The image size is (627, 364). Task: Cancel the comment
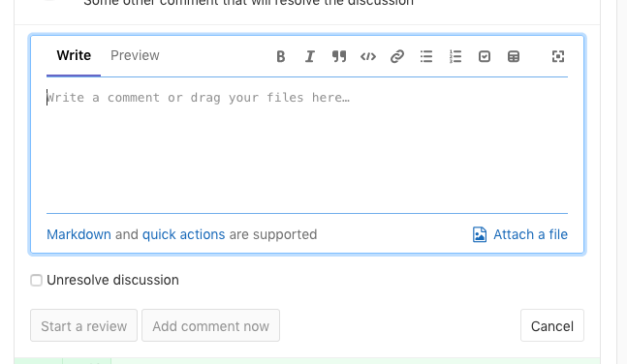click(x=552, y=325)
